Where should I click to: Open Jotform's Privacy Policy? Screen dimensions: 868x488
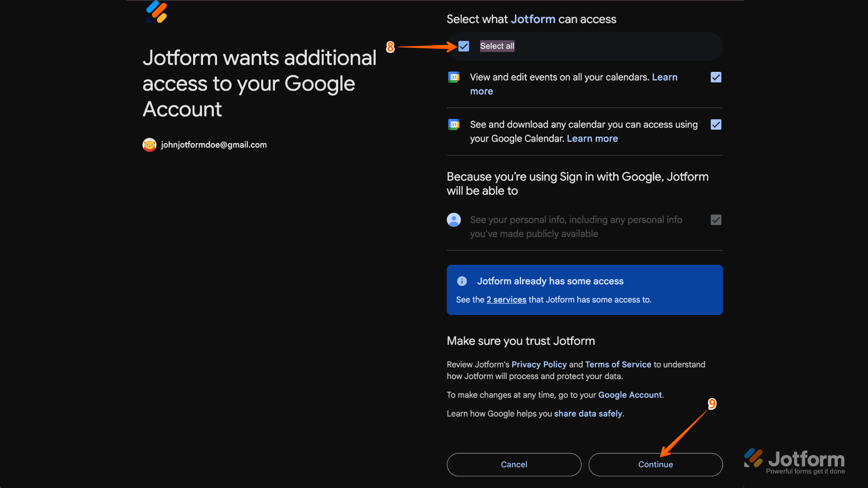pos(539,364)
